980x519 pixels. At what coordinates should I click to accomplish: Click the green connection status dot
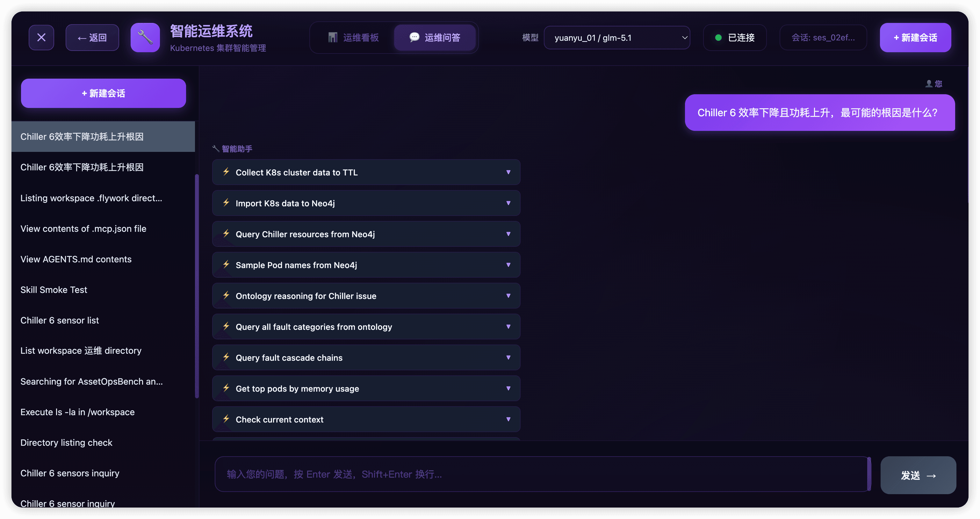[x=718, y=37]
